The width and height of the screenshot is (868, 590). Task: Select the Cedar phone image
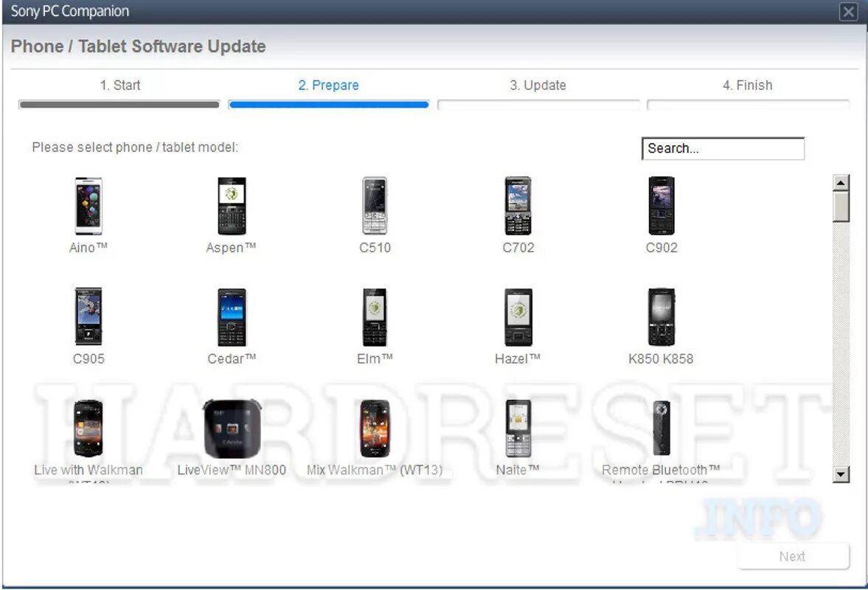[x=232, y=317]
